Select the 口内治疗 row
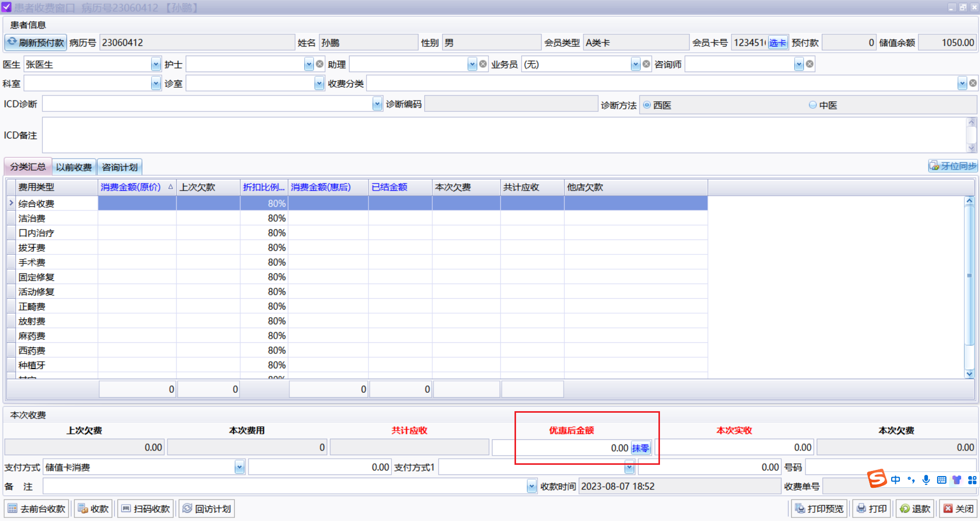This screenshot has height=521, width=980. point(357,233)
